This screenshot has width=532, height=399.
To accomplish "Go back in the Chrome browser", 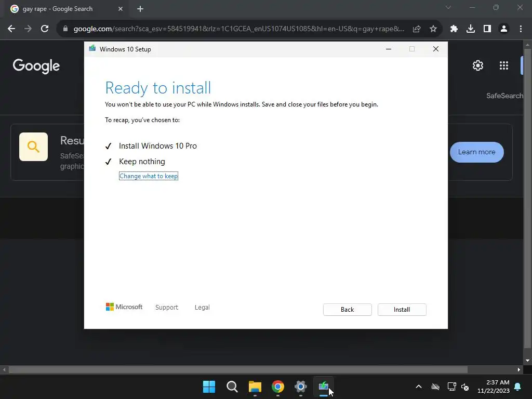I will pyautogui.click(x=11, y=29).
